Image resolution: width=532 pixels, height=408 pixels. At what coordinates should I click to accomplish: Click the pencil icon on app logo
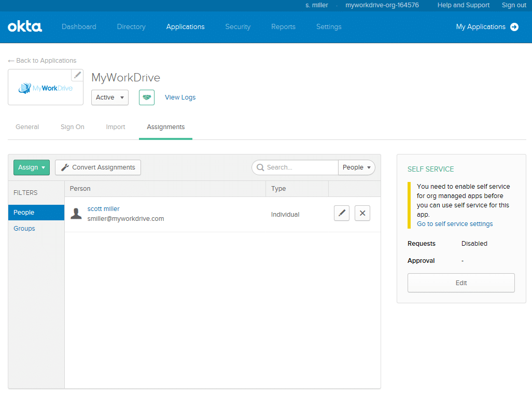coord(77,75)
